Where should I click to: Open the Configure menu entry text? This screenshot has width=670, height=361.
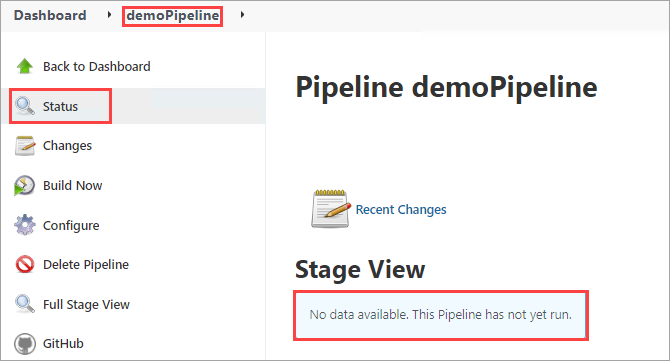click(71, 226)
